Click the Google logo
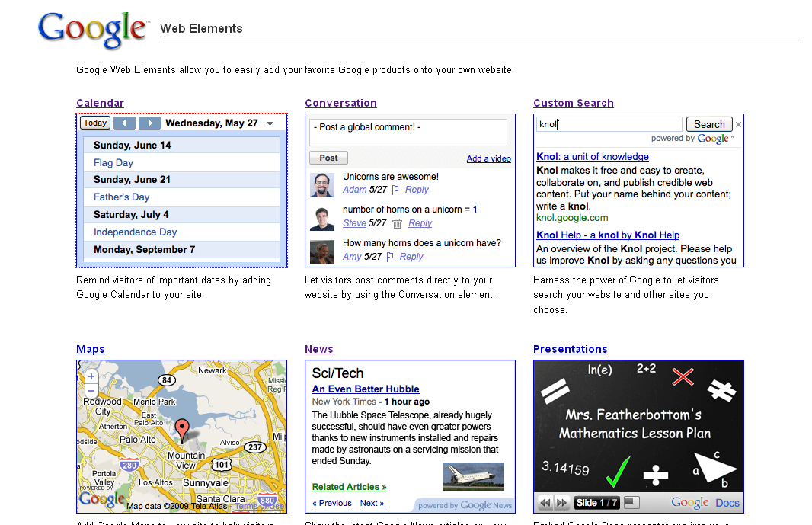 pyautogui.click(x=93, y=30)
